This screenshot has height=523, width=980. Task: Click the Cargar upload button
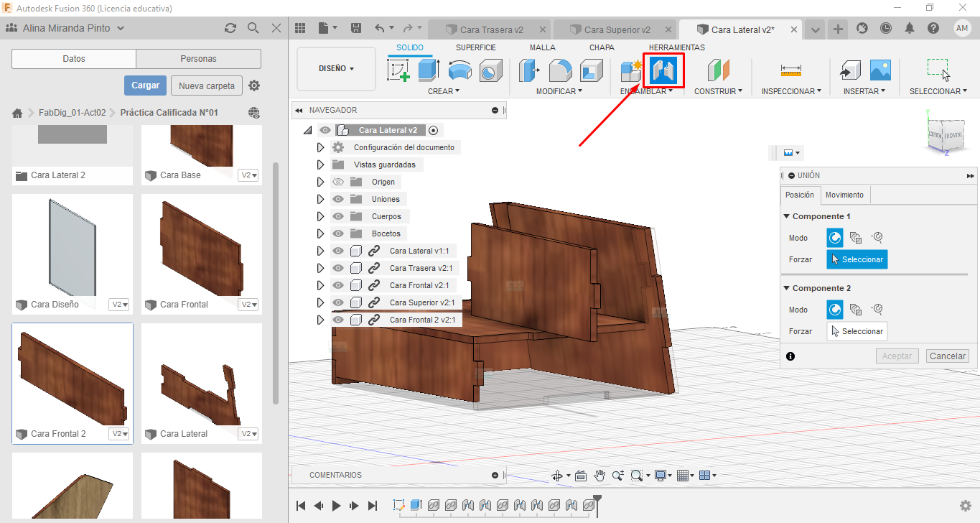click(145, 85)
